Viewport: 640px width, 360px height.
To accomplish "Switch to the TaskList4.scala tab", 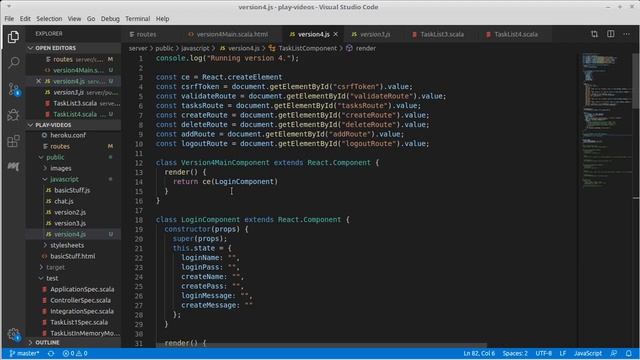I will [x=515, y=34].
